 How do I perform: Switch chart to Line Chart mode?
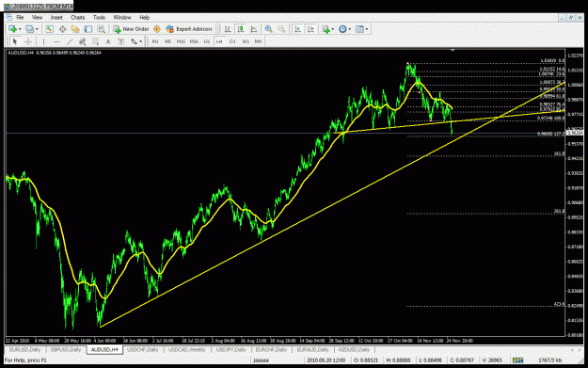tap(253, 29)
